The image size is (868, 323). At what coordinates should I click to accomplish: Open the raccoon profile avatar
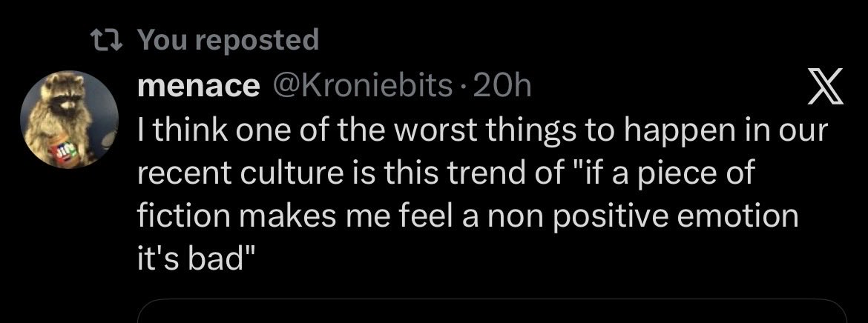coord(69,119)
